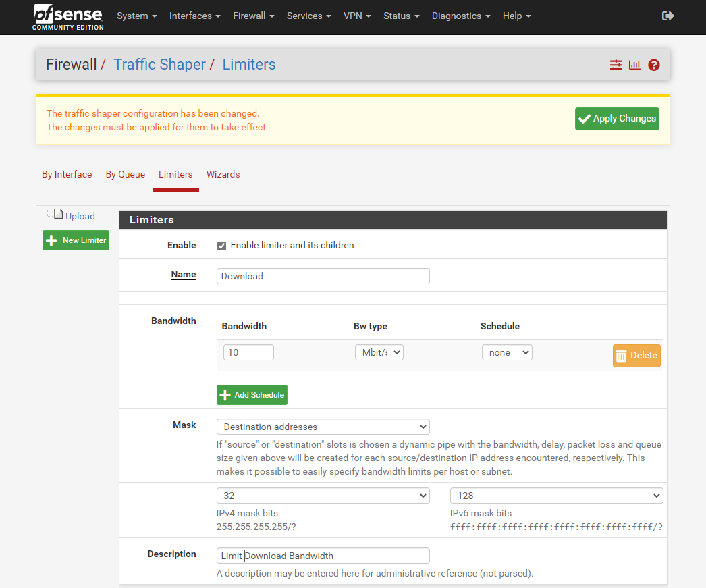Switch to the By Interface tab
Screen dimensions: 706x588
tap(67, 174)
